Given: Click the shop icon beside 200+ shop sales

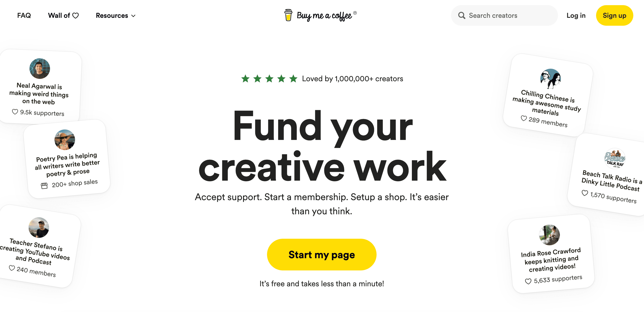Looking at the screenshot, I should coord(44,186).
